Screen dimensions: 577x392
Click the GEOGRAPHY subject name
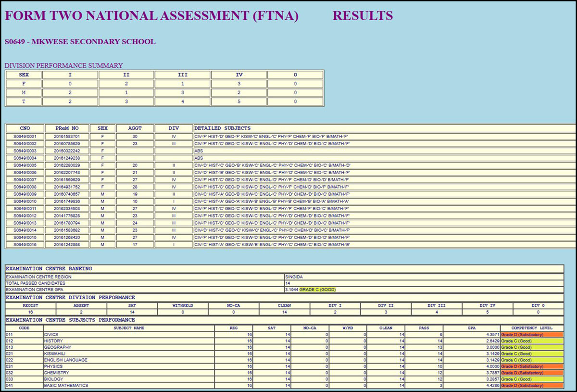coord(57,347)
